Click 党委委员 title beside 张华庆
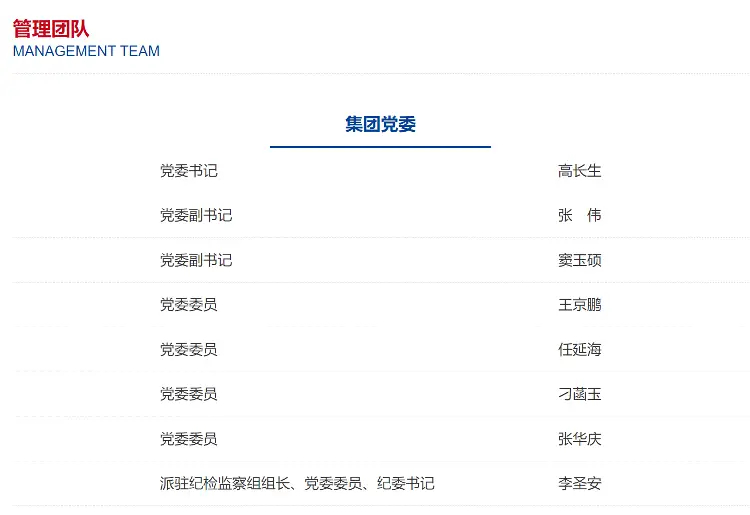 [188, 438]
